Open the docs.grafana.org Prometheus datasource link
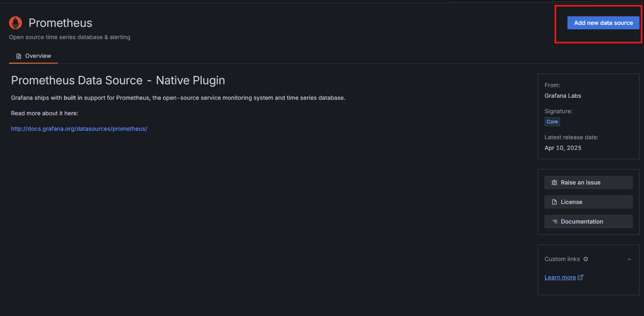The width and height of the screenshot is (644, 316). point(79,129)
